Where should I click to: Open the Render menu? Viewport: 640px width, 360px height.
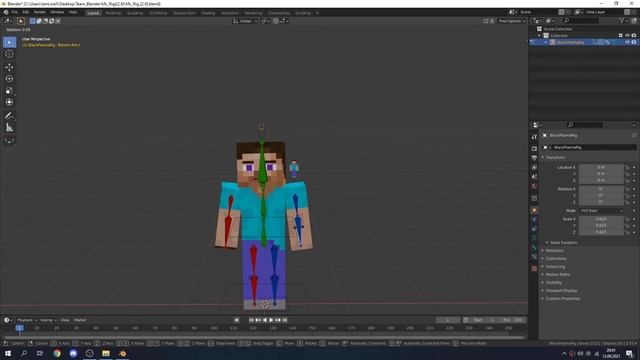click(x=40, y=12)
